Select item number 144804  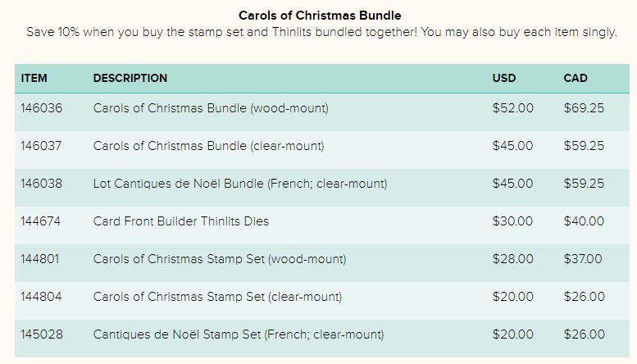tap(41, 297)
